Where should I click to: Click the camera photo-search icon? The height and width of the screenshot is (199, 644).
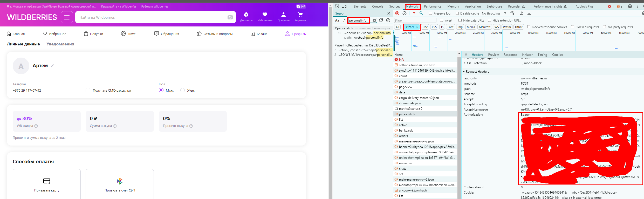click(x=230, y=17)
